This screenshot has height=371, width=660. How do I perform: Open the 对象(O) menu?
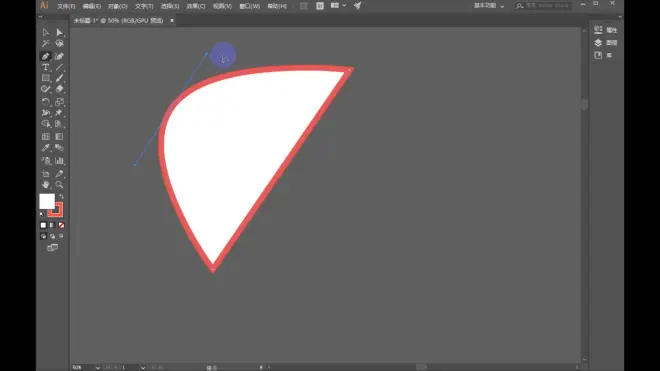(x=118, y=6)
